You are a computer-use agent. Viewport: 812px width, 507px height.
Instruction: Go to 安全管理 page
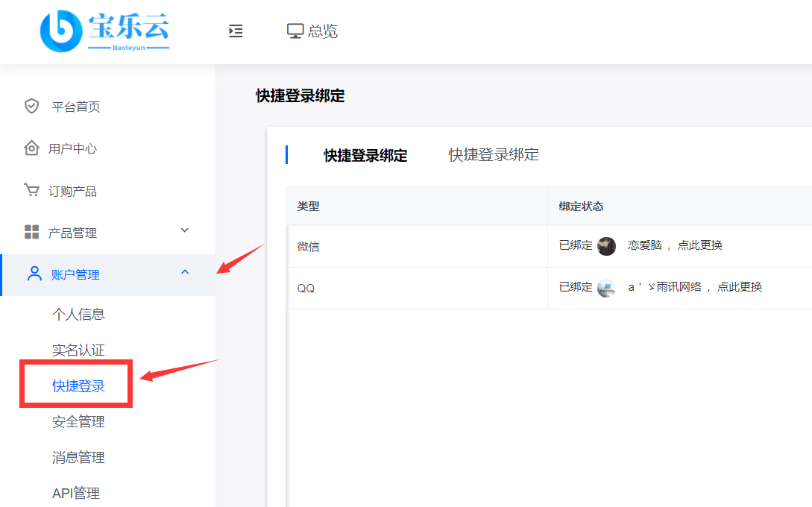pyautogui.click(x=78, y=422)
